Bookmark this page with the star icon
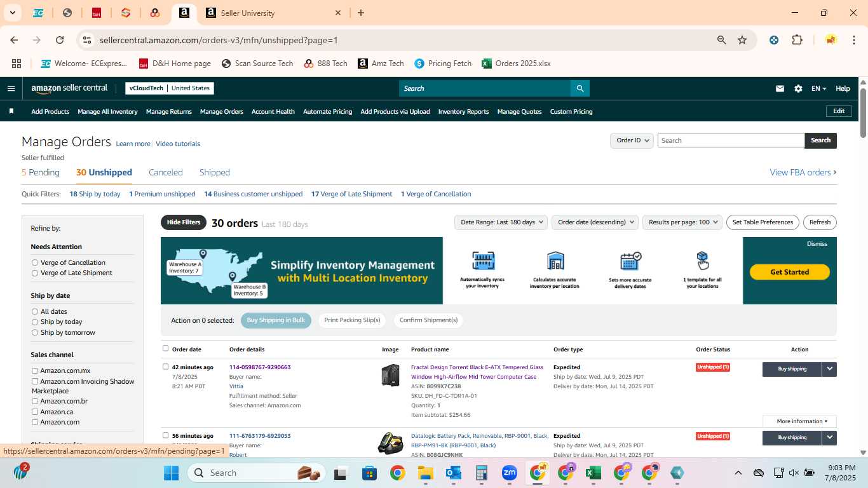Image resolution: width=868 pixels, height=488 pixels. point(742,40)
